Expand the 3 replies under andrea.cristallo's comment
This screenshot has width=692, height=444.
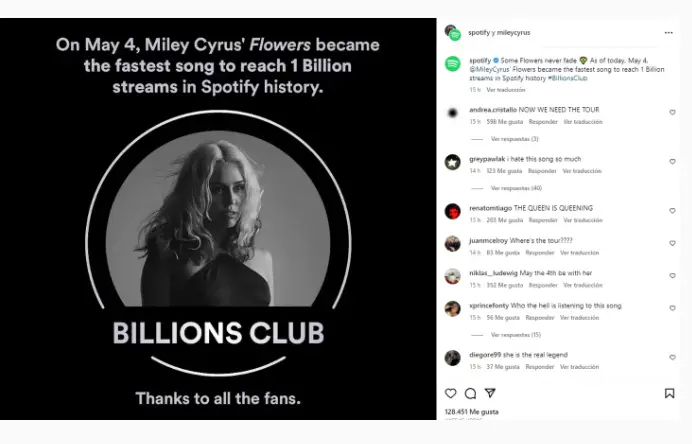[x=515, y=139]
